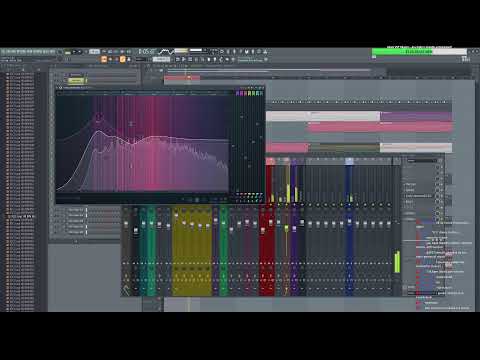This screenshot has width=480, height=360.
Task: Click the first fader on the red mixer tracks
Action: point(263,230)
